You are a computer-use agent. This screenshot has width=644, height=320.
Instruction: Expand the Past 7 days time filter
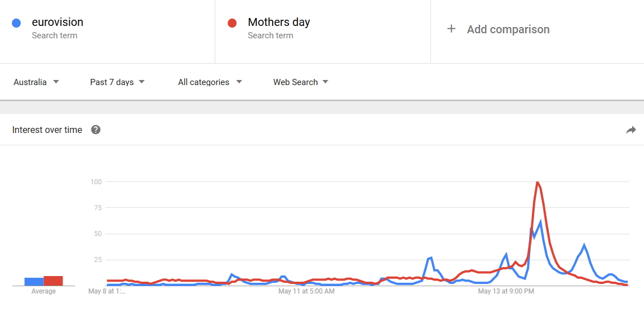point(117,82)
